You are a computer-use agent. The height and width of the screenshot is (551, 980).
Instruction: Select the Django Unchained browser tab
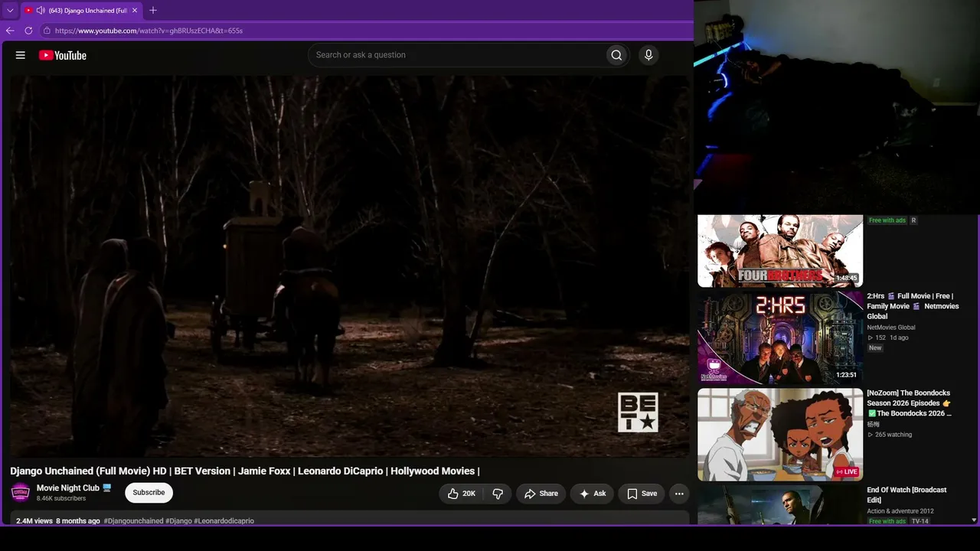pyautogui.click(x=81, y=11)
